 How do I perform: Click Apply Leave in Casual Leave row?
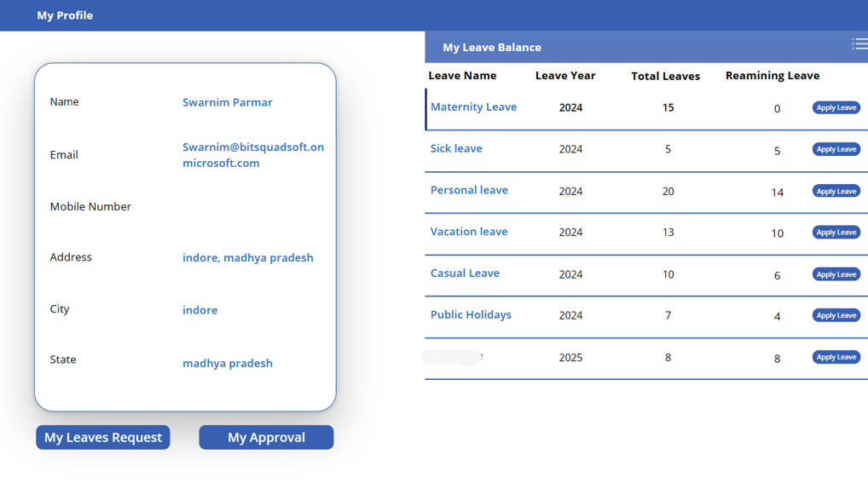836,274
